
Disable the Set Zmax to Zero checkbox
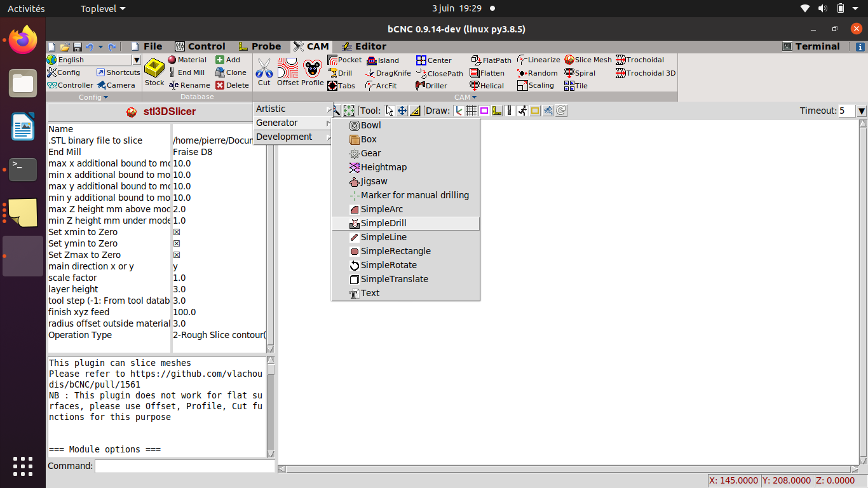pos(176,255)
